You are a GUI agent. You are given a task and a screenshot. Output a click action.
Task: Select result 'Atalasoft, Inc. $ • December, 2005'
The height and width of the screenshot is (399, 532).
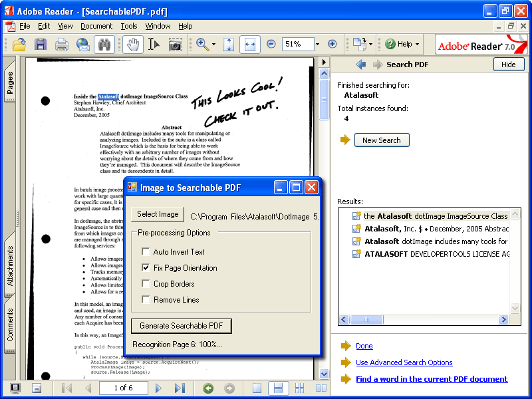[430, 229]
